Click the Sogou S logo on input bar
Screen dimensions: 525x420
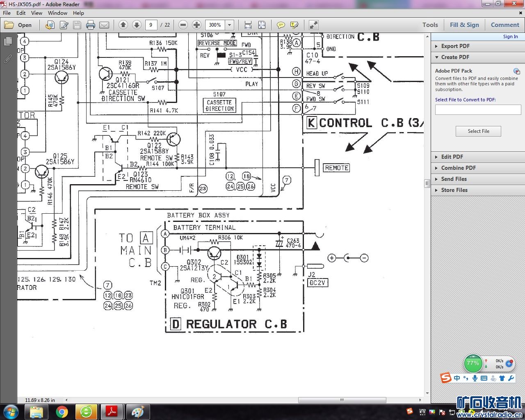446,378
